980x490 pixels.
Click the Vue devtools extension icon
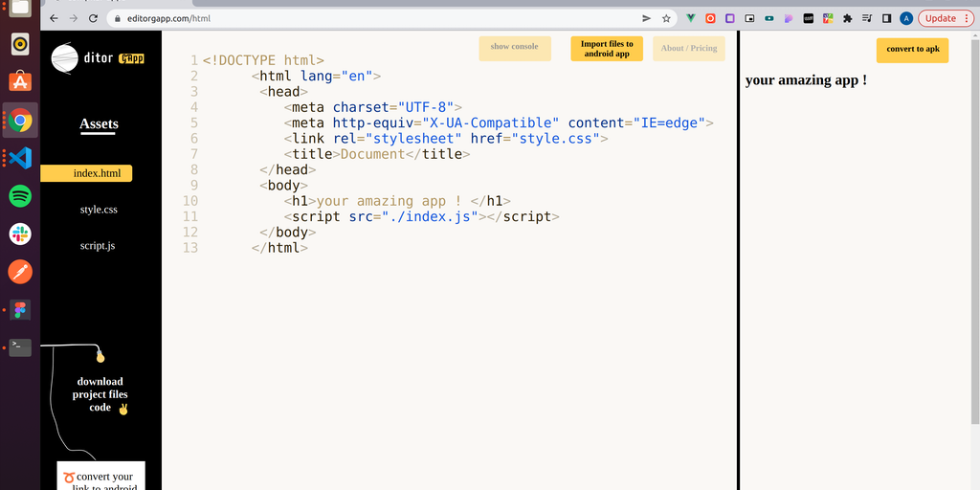pos(691,18)
